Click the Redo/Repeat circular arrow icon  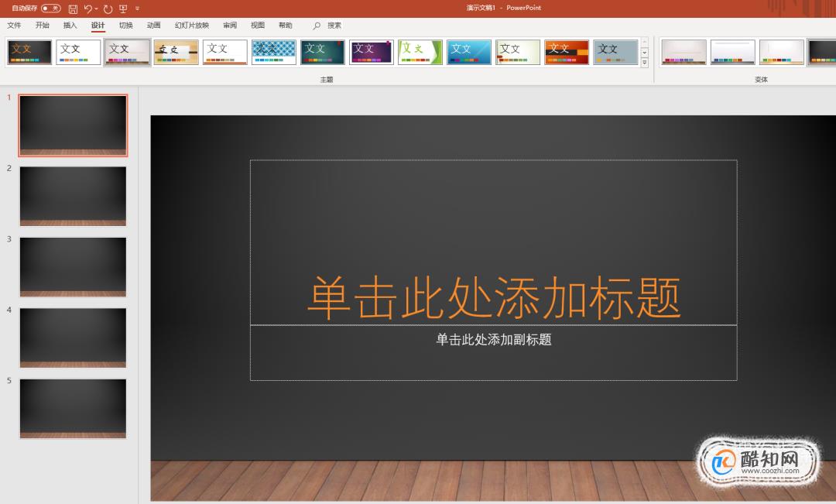click(x=108, y=9)
